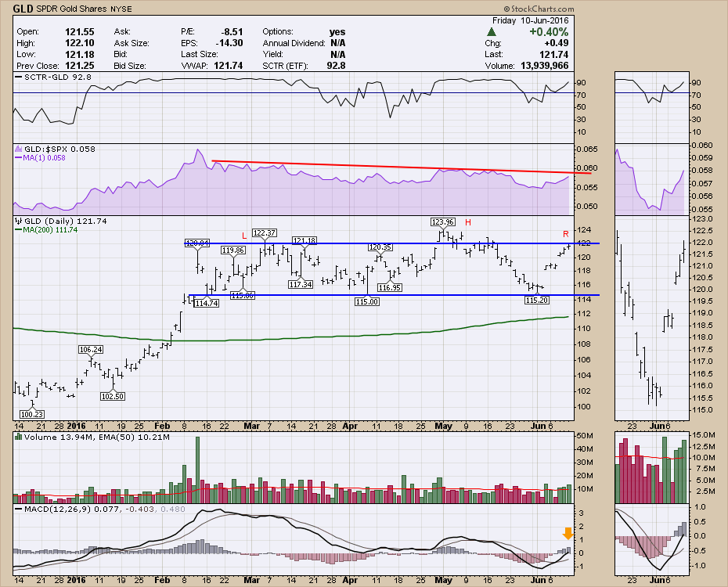This screenshot has height=587, width=728.
Task: Click the purple line marker beside MA(1)
Action: point(19,158)
